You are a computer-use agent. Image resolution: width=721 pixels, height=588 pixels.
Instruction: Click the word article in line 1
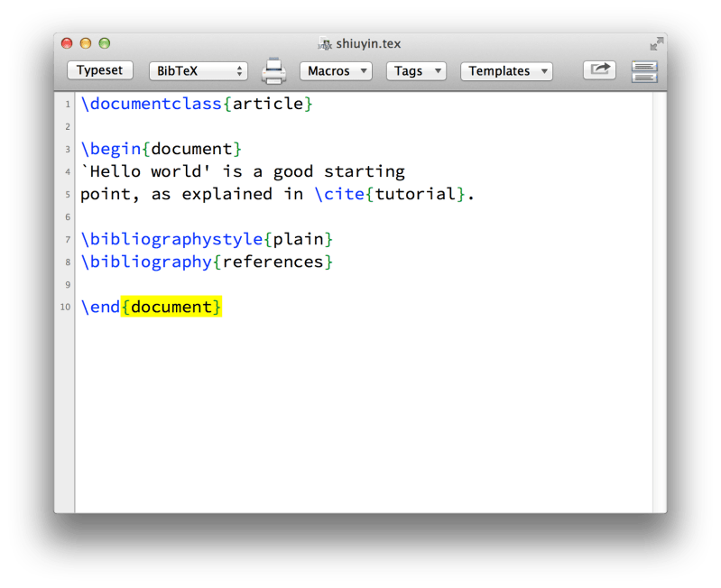click(268, 104)
